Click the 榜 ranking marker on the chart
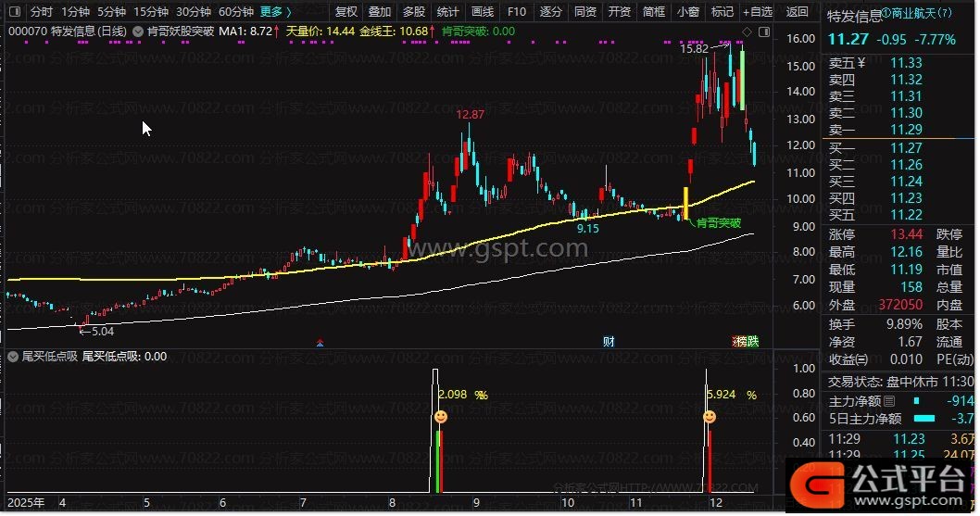The height and width of the screenshot is (516, 980). (740, 341)
